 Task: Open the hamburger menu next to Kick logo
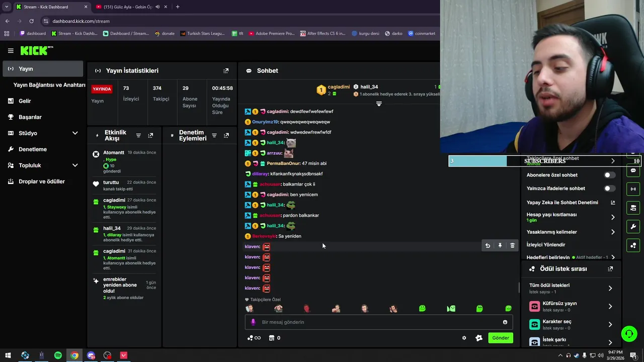(x=11, y=50)
